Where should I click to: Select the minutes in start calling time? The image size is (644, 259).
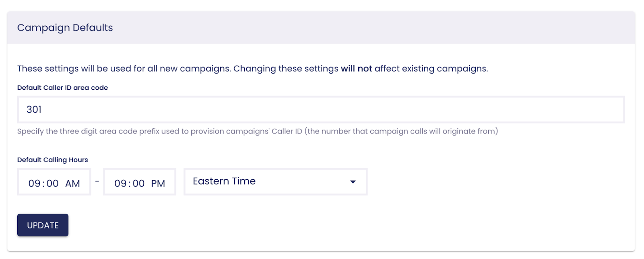pyautogui.click(x=53, y=183)
